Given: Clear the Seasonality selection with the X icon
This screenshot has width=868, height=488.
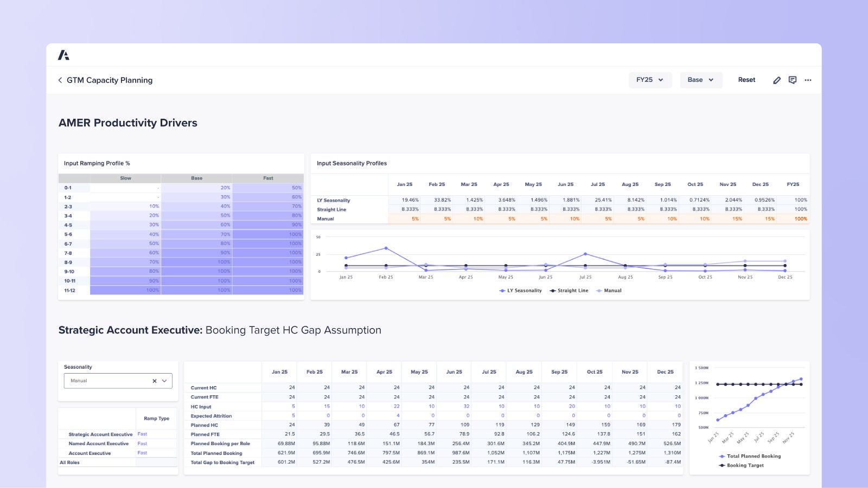Looking at the screenshot, I should (154, 381).
